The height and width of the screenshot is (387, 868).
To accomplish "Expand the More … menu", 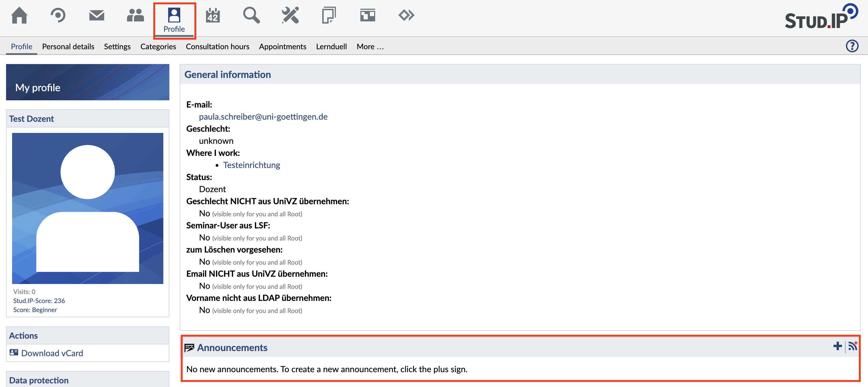I will click(x=370, y=47).
